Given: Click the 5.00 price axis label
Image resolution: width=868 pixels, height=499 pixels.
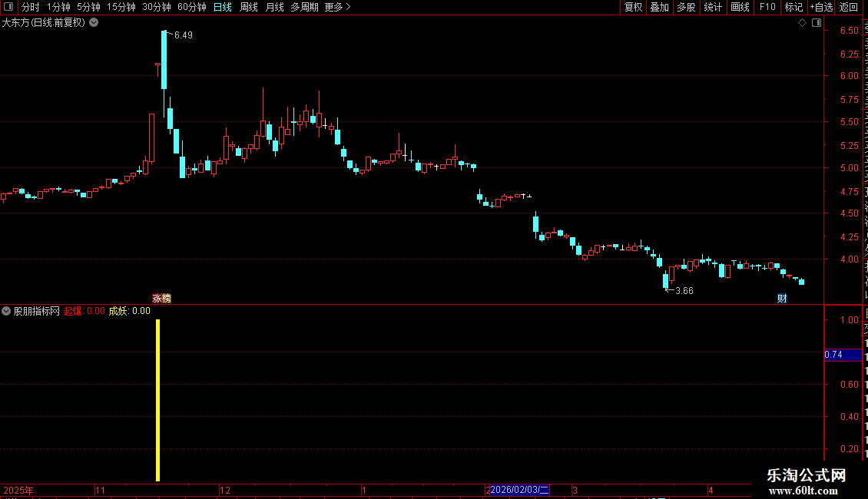Looking at the screenshot, I should [849, 167].
